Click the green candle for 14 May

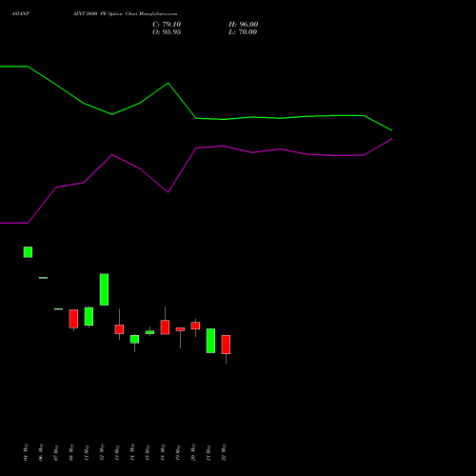click(134, 339)
